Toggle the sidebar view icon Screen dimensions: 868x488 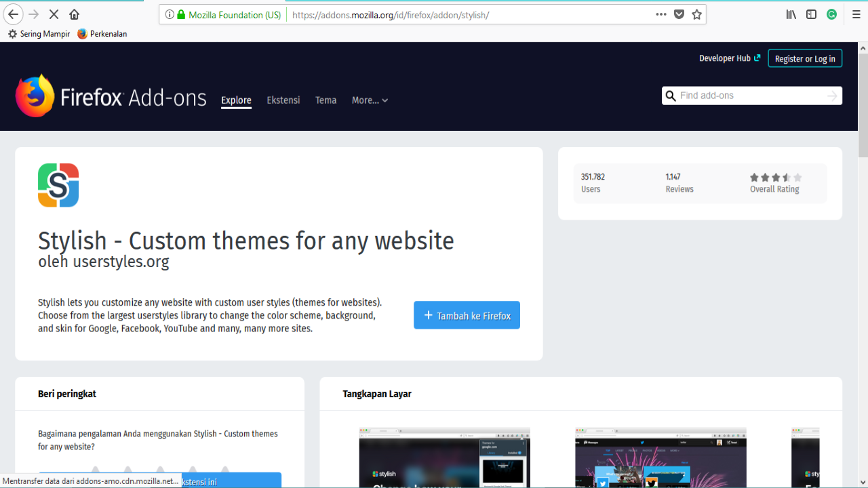click(811, 14)
